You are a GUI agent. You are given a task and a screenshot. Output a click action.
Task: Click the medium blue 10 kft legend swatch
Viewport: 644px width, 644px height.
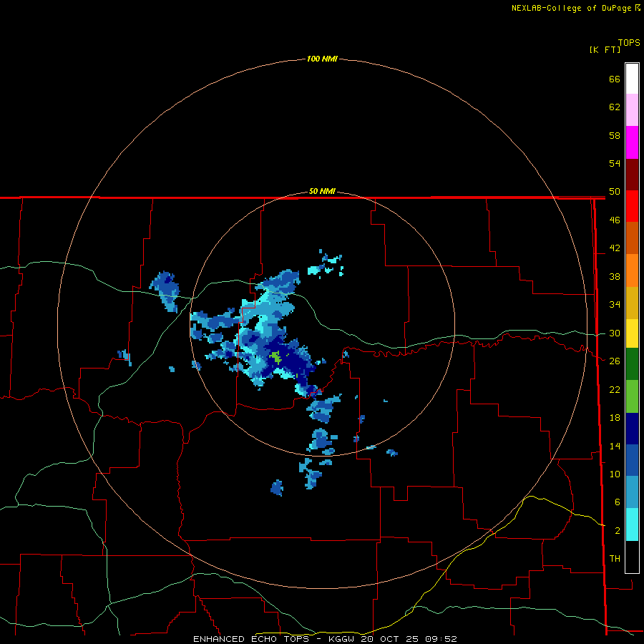tap(632, 460)
